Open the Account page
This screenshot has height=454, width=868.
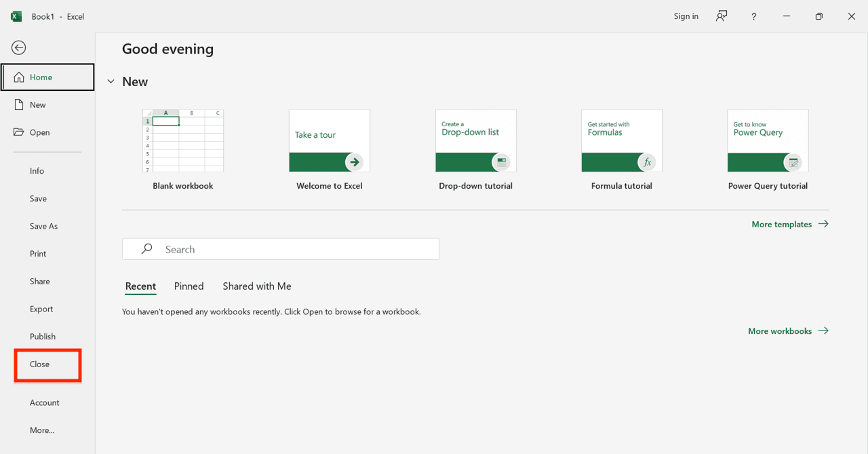(47, 402)
